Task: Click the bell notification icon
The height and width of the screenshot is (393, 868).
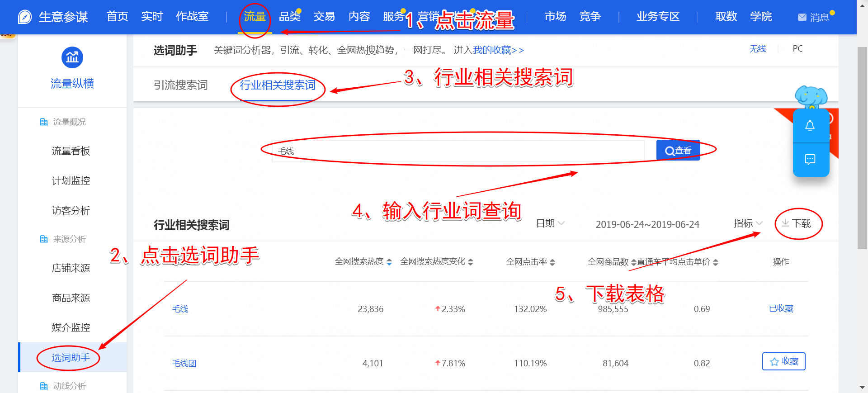Action: point(810,126)
